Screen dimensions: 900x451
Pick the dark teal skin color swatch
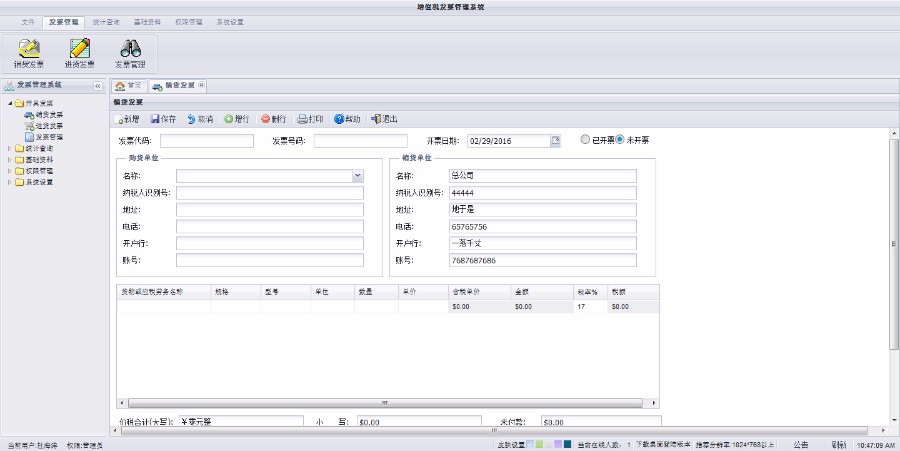pyautogui.click(x=567, y=443)
